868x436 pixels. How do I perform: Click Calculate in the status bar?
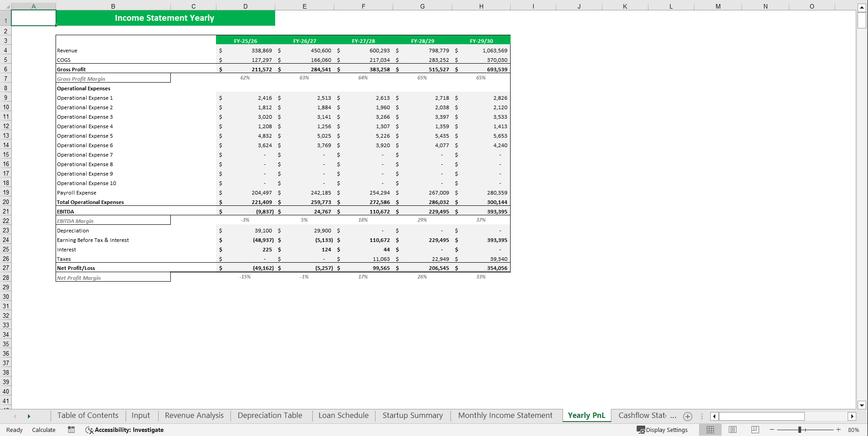click(43, 430)
